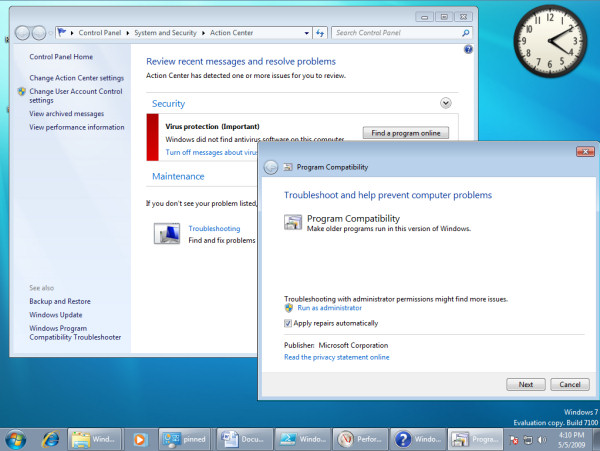Image resolution: width=600 pixels, height=451 pixels.
Task: Open Windows Update link
Action: [56, 315]
